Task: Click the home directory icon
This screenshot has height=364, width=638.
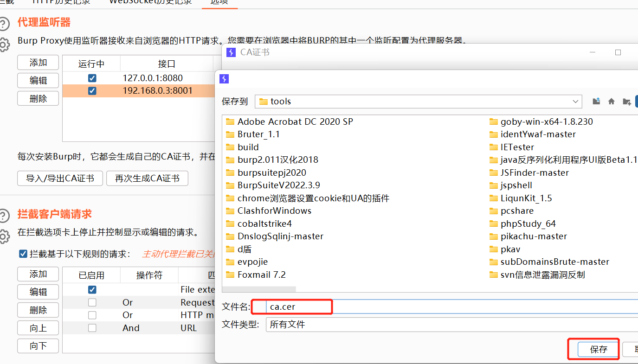Action: (612, 101)
